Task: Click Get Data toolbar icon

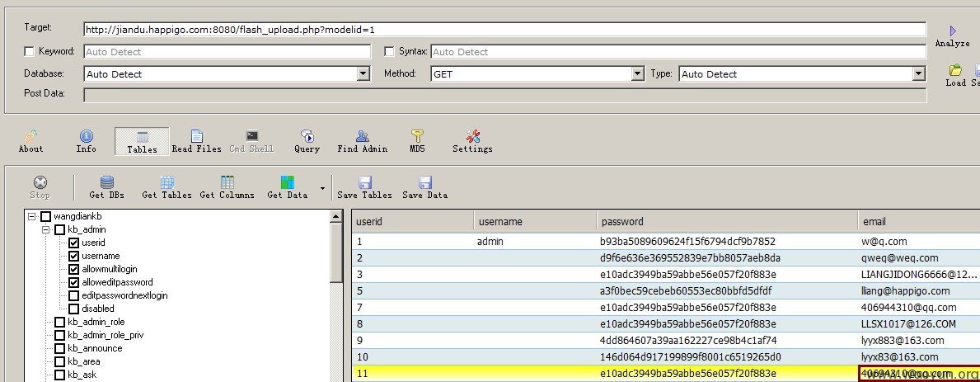Action: tap(287, 182)
